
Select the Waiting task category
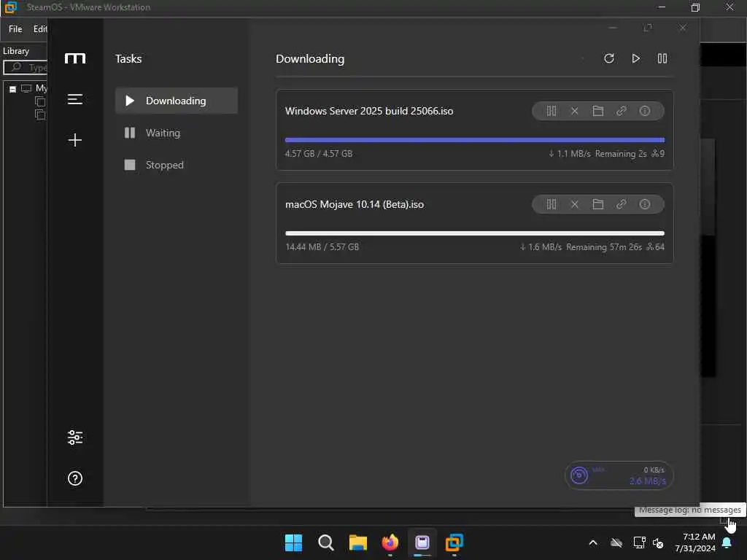click(x=177, y=133)
